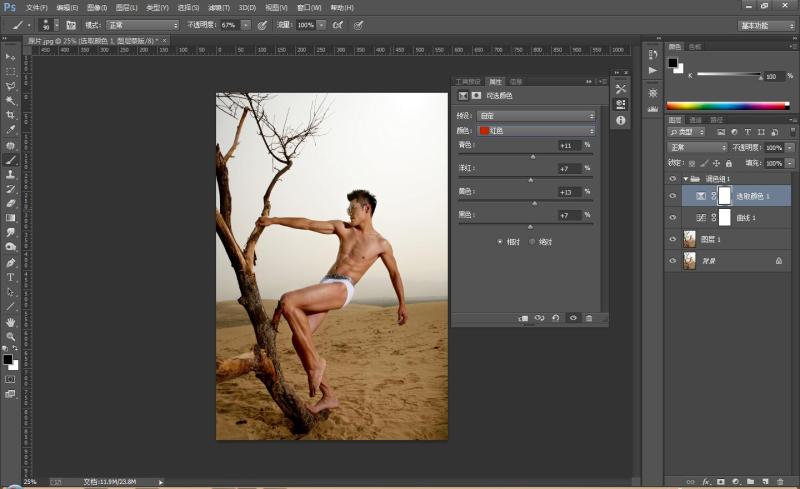The height and width of the screenshot is (489, 800).
Task: Select the Hand tool
Action: [x=10, y=323]
